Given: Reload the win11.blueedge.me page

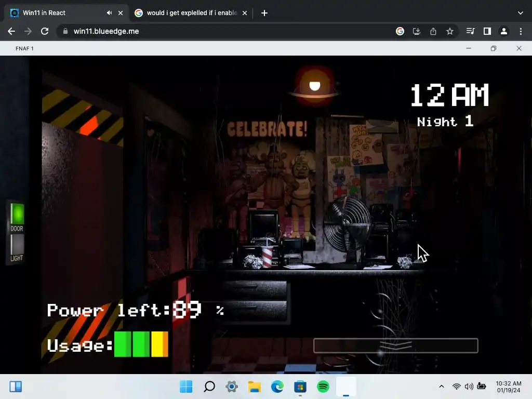Looking at the screenshot, I should [45, 31].
